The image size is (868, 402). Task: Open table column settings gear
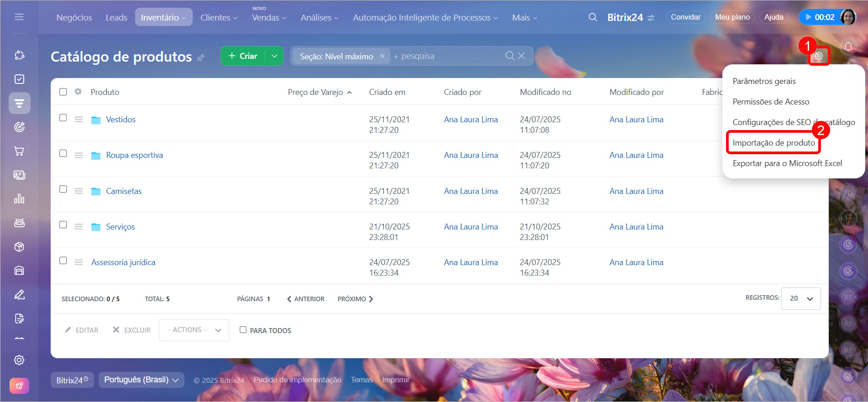click(78, 92)
